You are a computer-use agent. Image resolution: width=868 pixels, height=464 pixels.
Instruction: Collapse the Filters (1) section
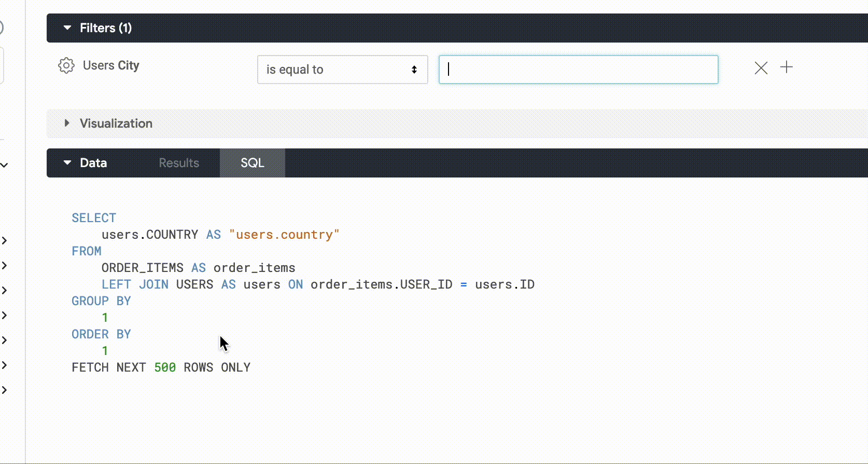[x=67, y=28]
